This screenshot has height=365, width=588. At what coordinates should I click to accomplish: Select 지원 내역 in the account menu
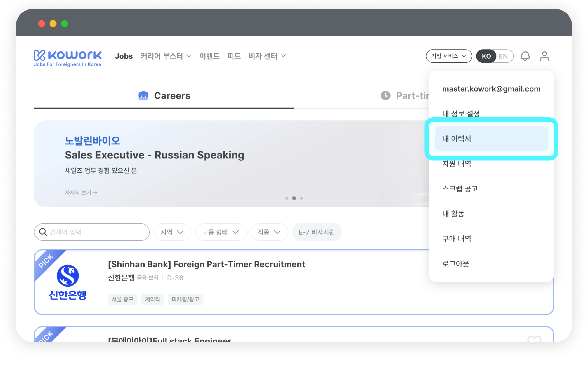(x=457, y=164)
